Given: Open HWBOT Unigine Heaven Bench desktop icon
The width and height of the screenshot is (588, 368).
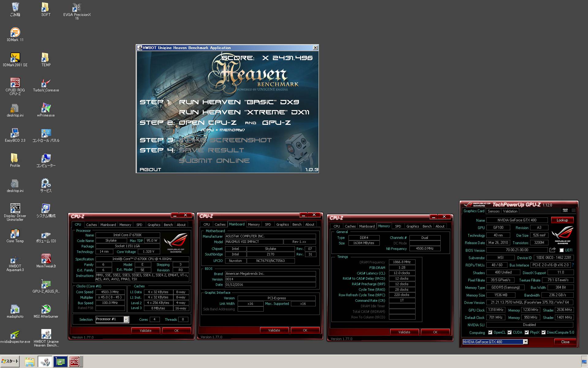Looking at the screenshot, I should tap(46, 338).
